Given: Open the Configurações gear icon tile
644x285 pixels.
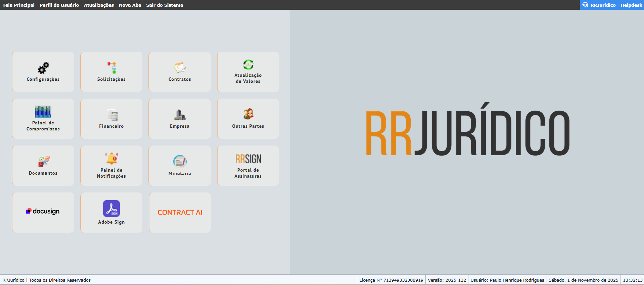Looking at the screenshot, I should [43, 72].
